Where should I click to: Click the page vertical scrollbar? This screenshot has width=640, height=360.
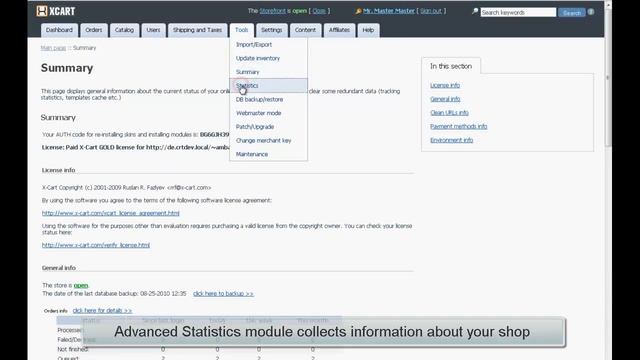click(608, 180)
